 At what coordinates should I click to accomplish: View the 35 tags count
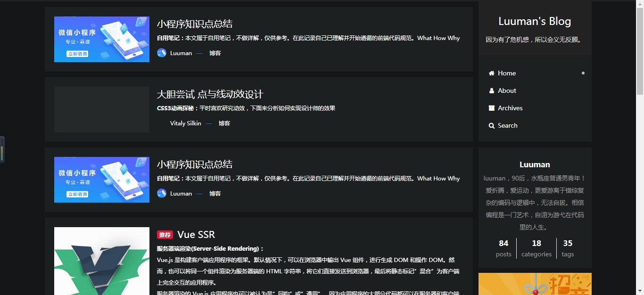568,248
